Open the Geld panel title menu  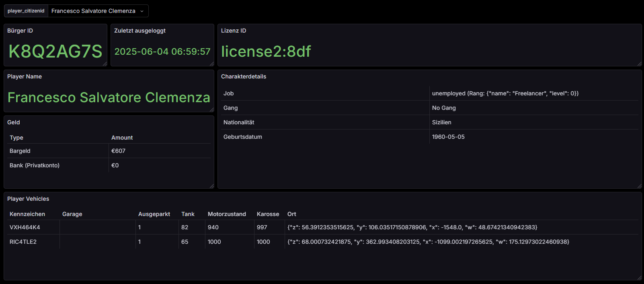[x=14, y=122]
